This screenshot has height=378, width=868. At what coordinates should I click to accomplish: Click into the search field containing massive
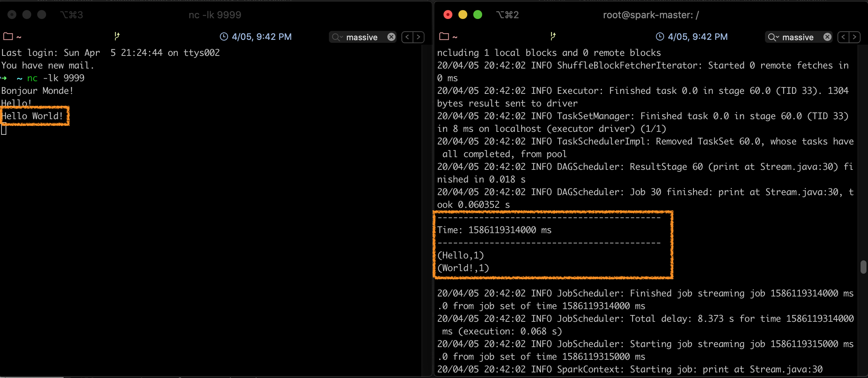(363, 37)
